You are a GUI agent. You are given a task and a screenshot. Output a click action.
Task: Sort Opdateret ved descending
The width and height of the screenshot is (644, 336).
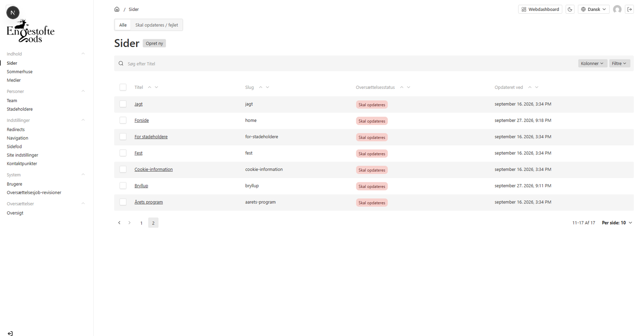(x=537, y=87)
